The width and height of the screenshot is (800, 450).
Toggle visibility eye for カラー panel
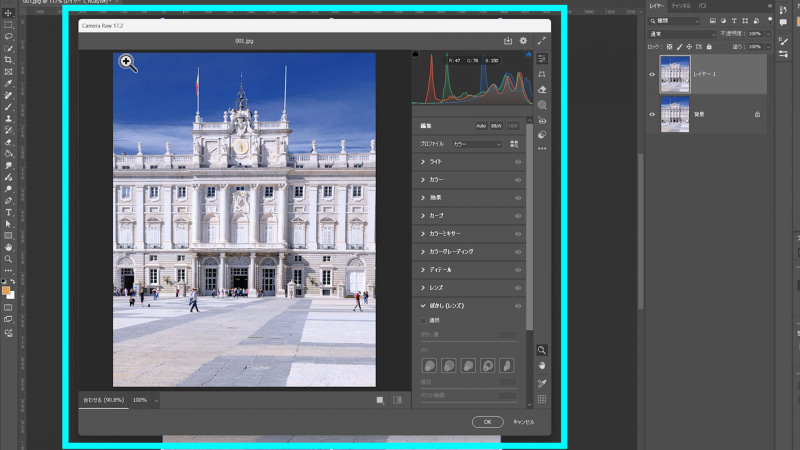click(x=518, y=180)
